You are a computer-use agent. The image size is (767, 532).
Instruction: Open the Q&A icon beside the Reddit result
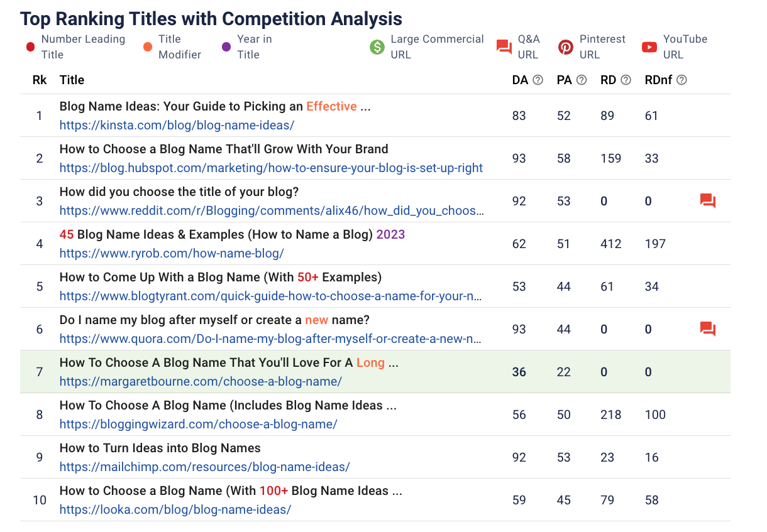click(707, 200)
